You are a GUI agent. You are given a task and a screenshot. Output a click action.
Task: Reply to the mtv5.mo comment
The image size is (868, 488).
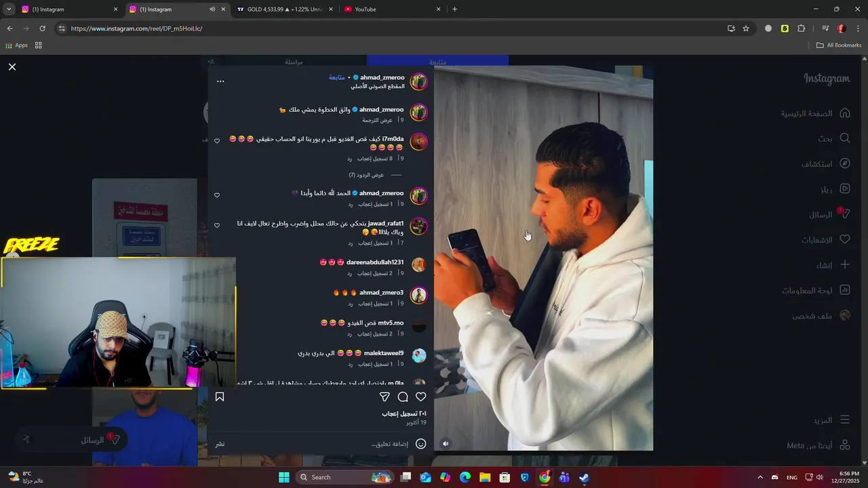tap(350, 333)
